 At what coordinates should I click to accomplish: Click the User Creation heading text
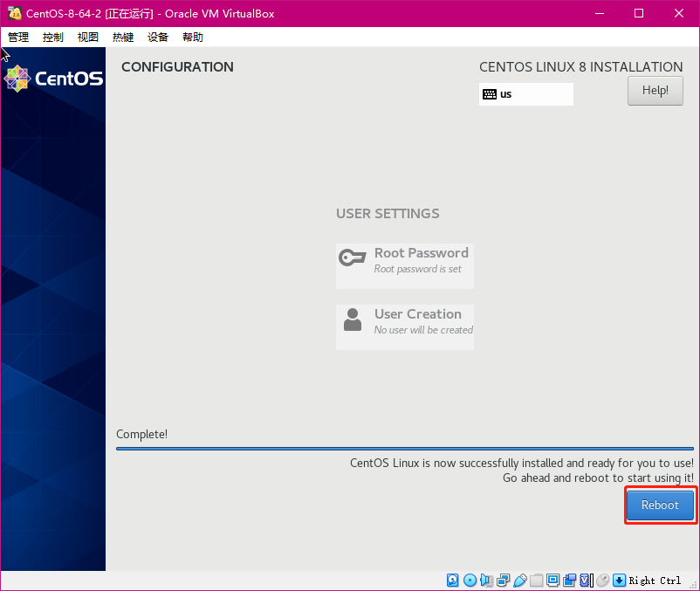(418, 313)
